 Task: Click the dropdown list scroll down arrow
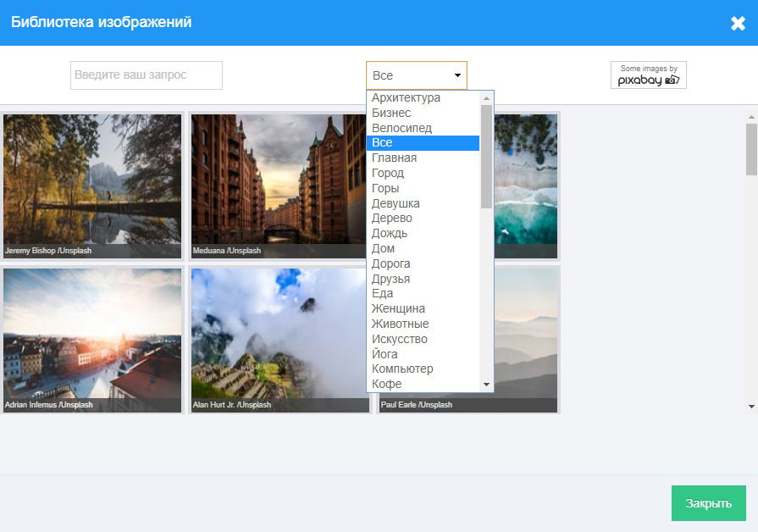pos(486,385)
